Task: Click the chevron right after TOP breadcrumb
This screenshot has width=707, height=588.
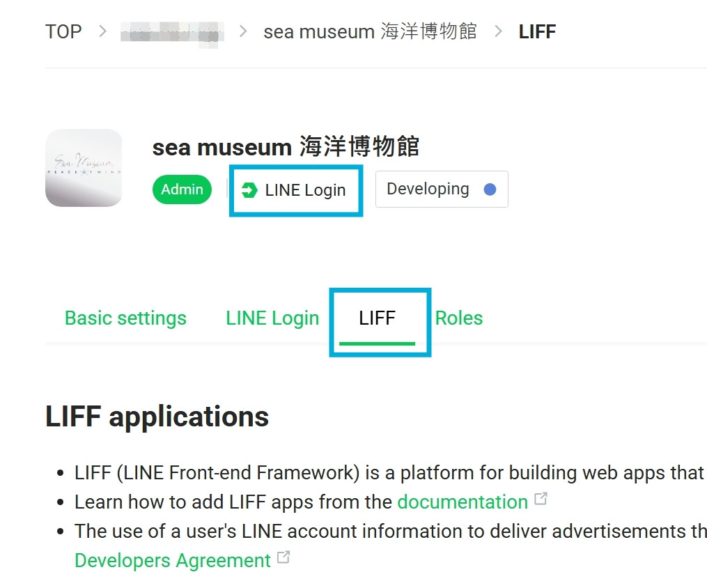Action: coord(102,31)
